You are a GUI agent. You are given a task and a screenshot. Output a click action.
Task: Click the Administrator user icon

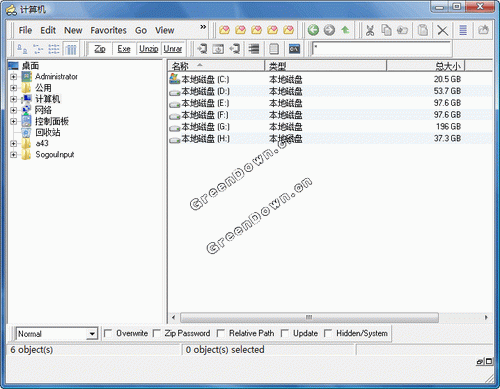(x=26, y=76)
